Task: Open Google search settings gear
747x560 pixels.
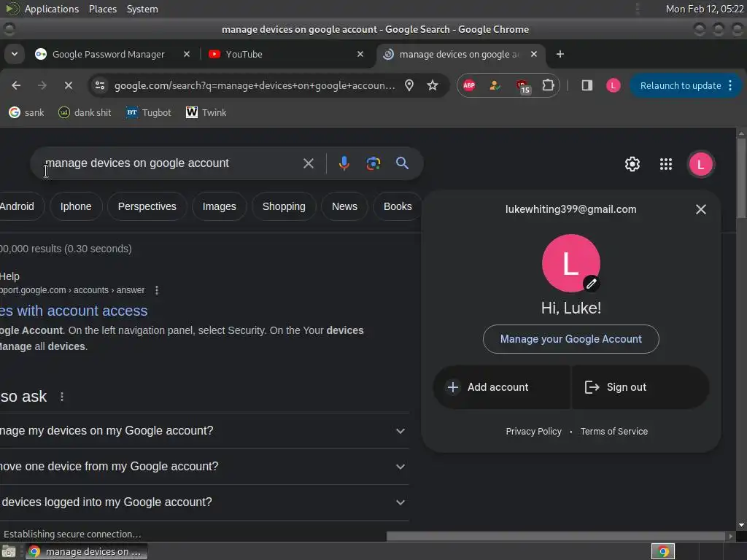Action: tap(632, 164)
